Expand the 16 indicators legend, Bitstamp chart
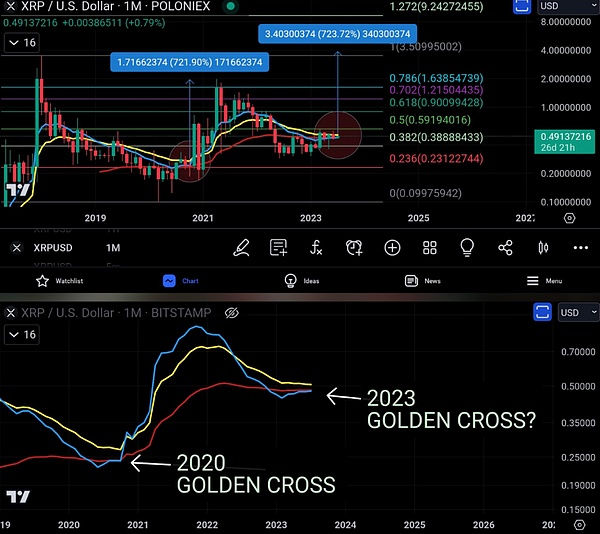This screenshot has width=600, height=534. click(22, 335)
